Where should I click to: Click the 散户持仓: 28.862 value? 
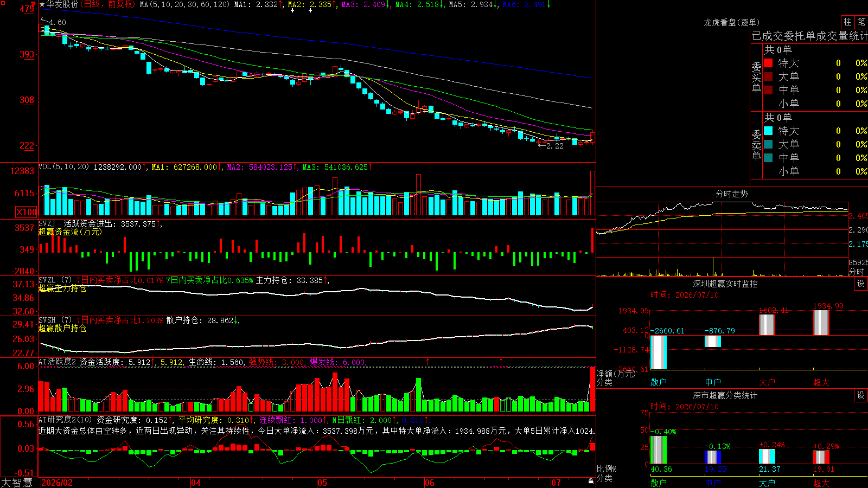(202, 320)
